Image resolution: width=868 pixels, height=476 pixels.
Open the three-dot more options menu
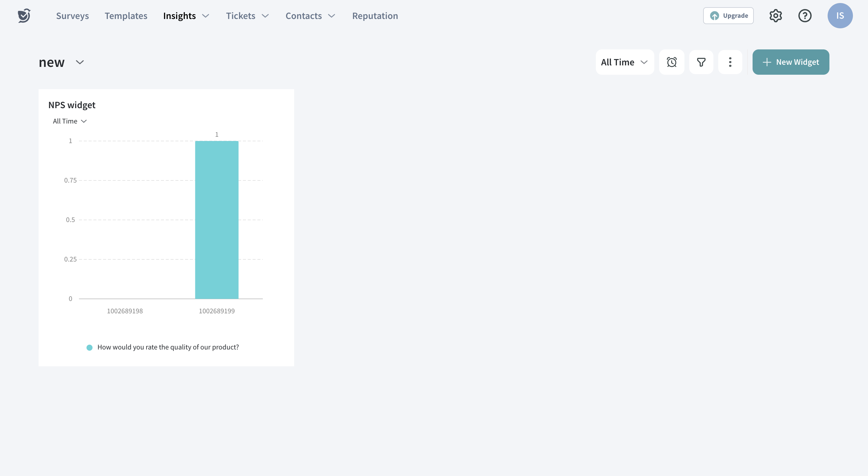(x=730, y=62)
